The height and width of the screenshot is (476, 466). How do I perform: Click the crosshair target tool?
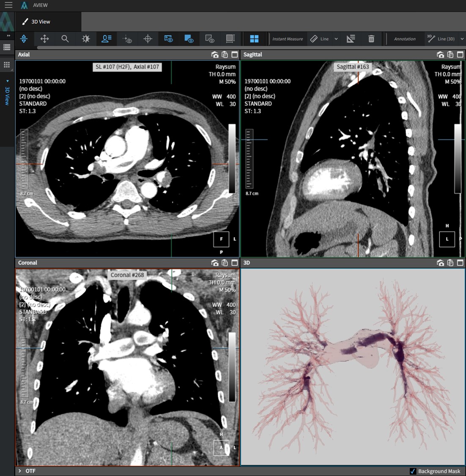148,39
